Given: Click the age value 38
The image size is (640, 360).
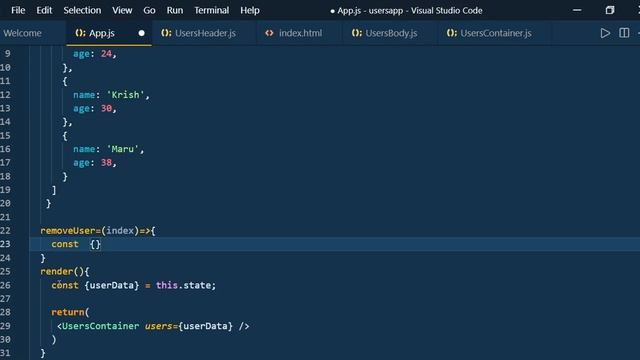Looking at the screenshot, I should click(x=106, y=162).
